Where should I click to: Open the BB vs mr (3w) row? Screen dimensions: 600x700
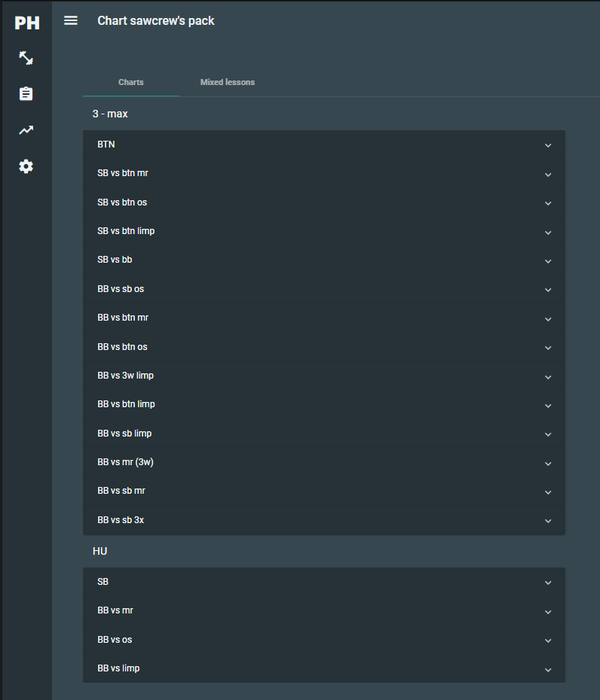(x=324, y=462)
